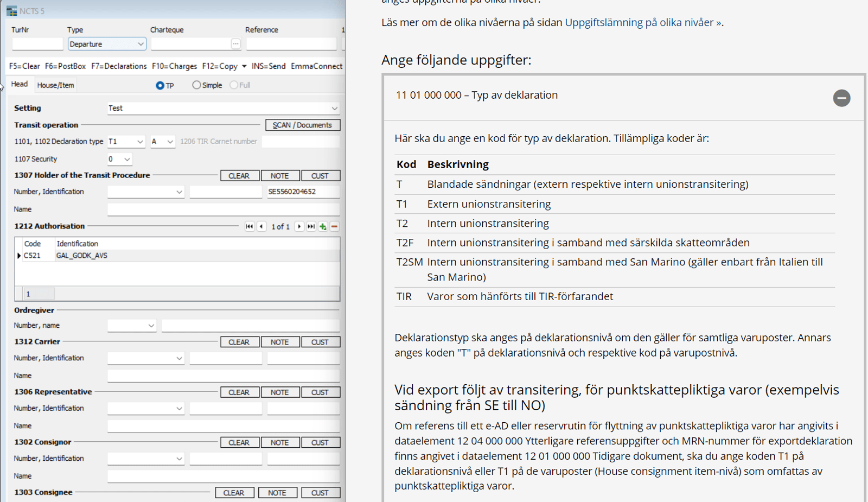Open link Uppgiftslämning på olika nivåer
The width and height of the screenshot is (868, 502).
pyautogui.click(x=643, y=22)
